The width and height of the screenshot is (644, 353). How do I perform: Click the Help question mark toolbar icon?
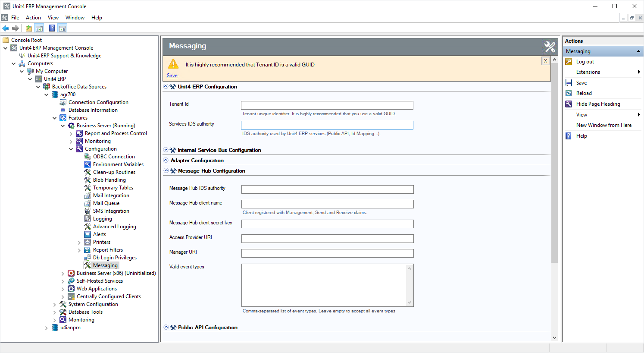point(52,28)
